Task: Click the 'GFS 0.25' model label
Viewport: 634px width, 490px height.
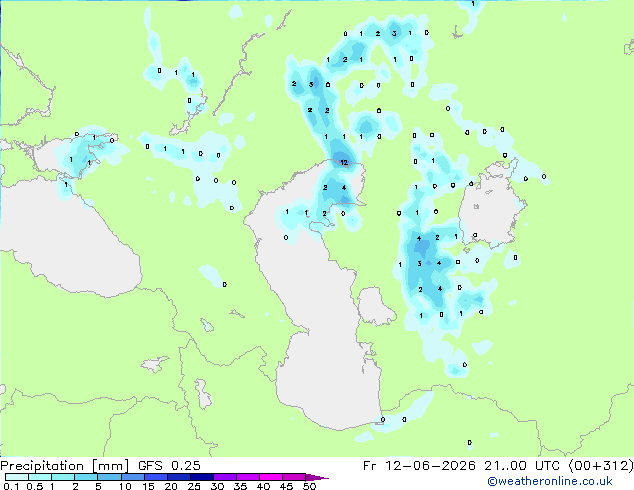Action: [x=169, y=466]
